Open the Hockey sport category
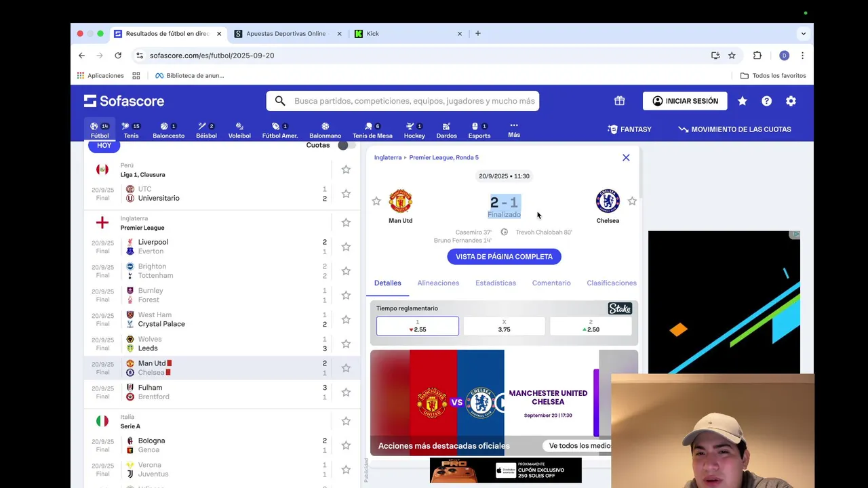The height and width of the screenshot is (488, 868). tap(414, 130)
